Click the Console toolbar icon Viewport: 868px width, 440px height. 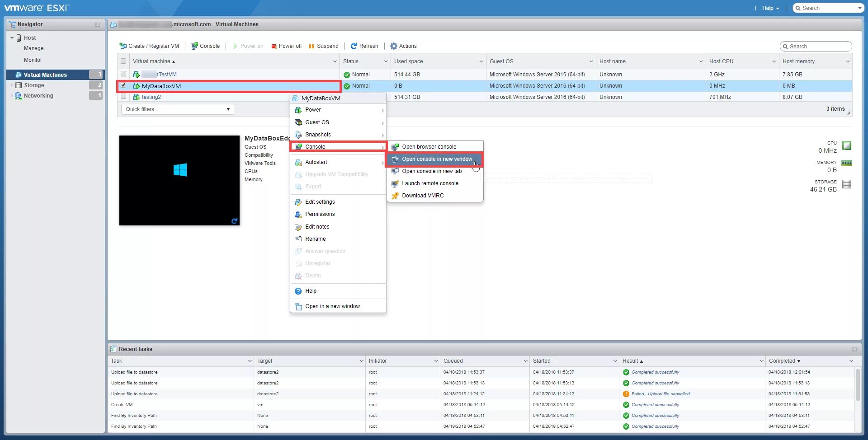tap(194, 46)
